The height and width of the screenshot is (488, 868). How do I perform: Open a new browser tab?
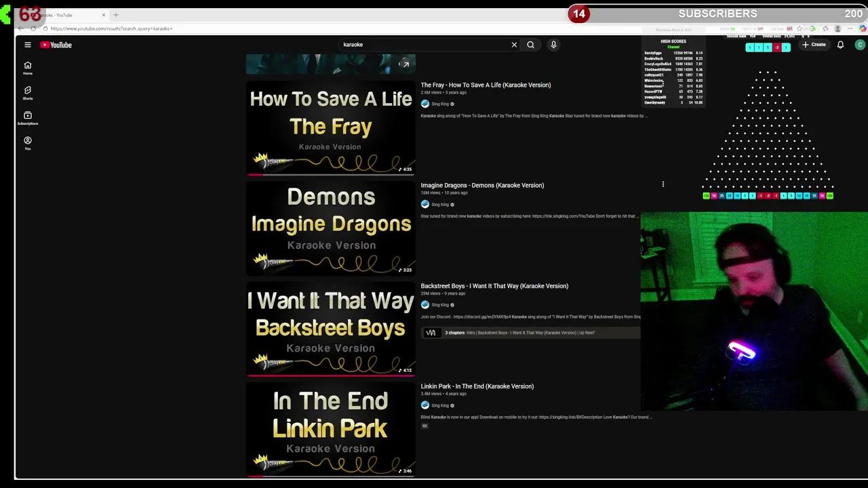pos(116,15)
